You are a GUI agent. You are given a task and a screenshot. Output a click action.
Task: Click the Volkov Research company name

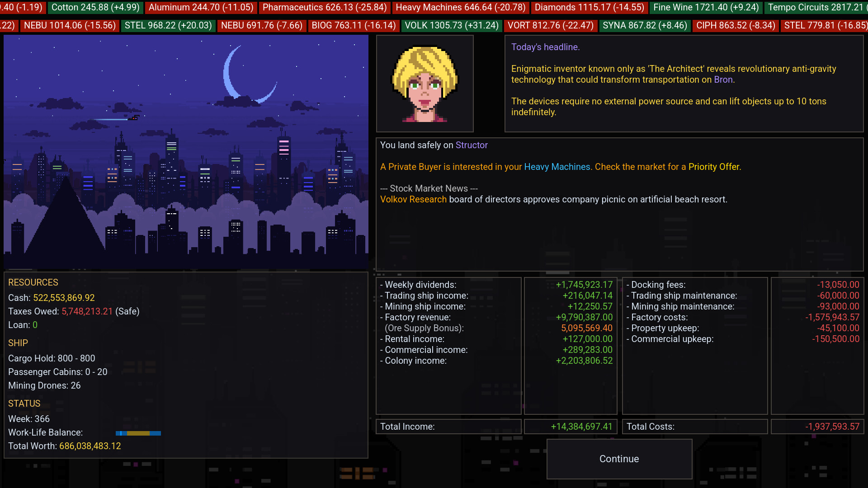[x=413, y=199]
